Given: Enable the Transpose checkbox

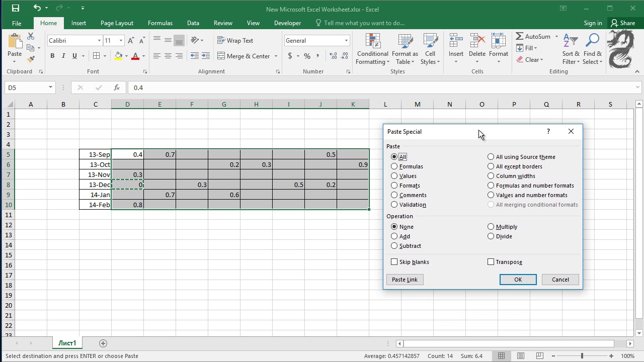Looking at the screenshot, I should tap(491, 262).
